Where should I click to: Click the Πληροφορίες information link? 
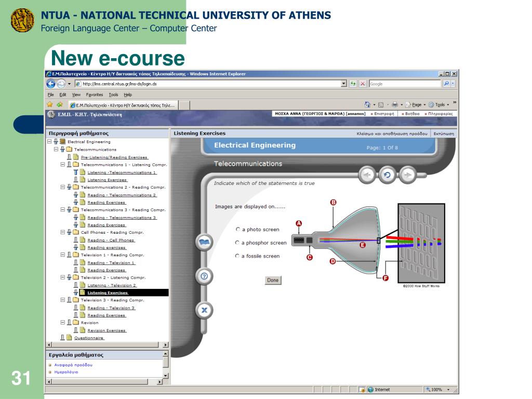440,114
